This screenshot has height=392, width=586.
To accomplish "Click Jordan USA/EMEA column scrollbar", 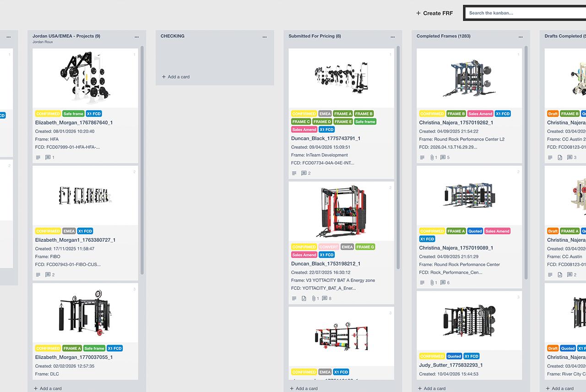I will 142,160.
